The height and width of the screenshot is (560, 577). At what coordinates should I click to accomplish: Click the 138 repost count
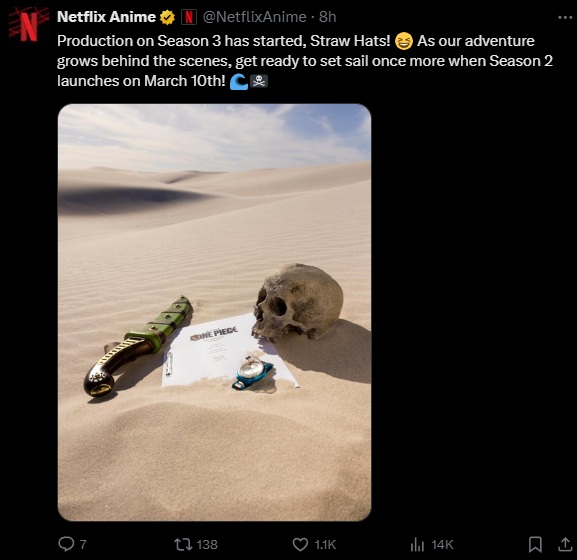click(207, 545)
